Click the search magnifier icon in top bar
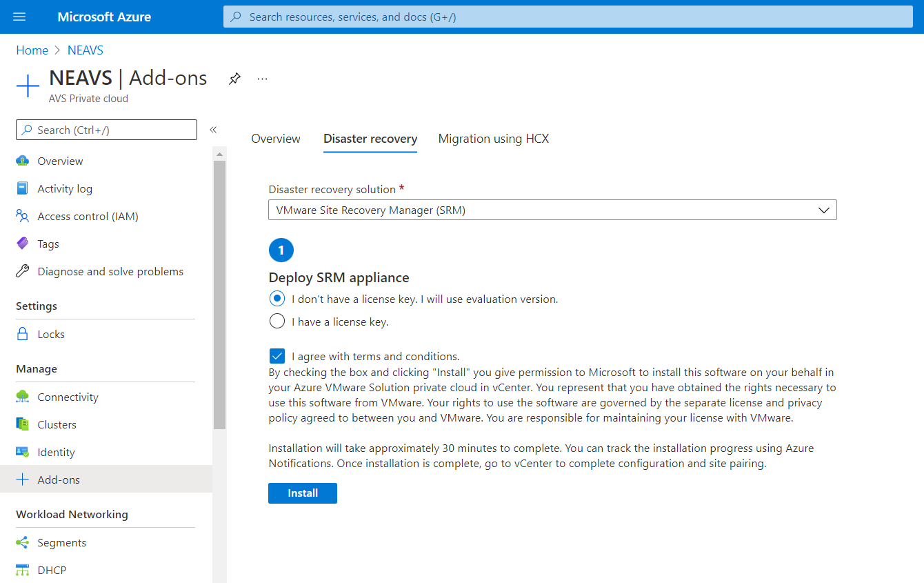Viewport: 924px width, 583px height. 236,17
